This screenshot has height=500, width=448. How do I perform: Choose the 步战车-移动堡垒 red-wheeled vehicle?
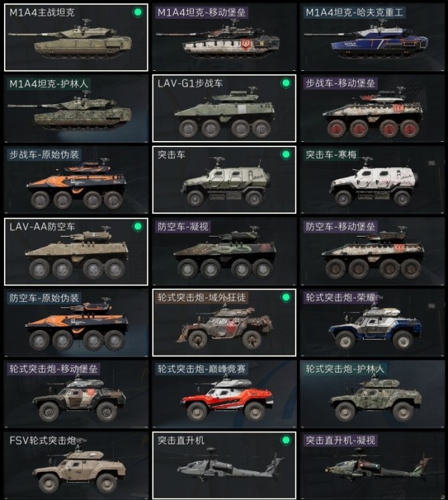(372, 108)
